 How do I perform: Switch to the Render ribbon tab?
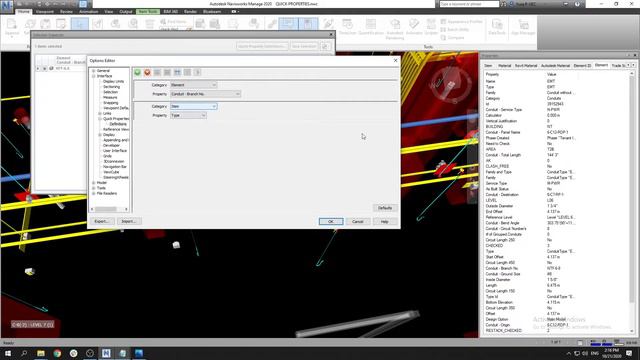coord(190,11)
